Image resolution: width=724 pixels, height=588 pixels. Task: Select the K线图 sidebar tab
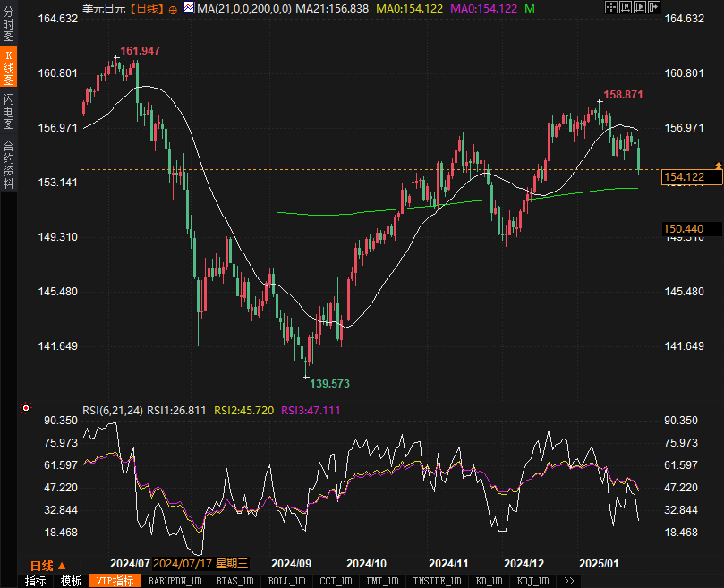[8, 67]
